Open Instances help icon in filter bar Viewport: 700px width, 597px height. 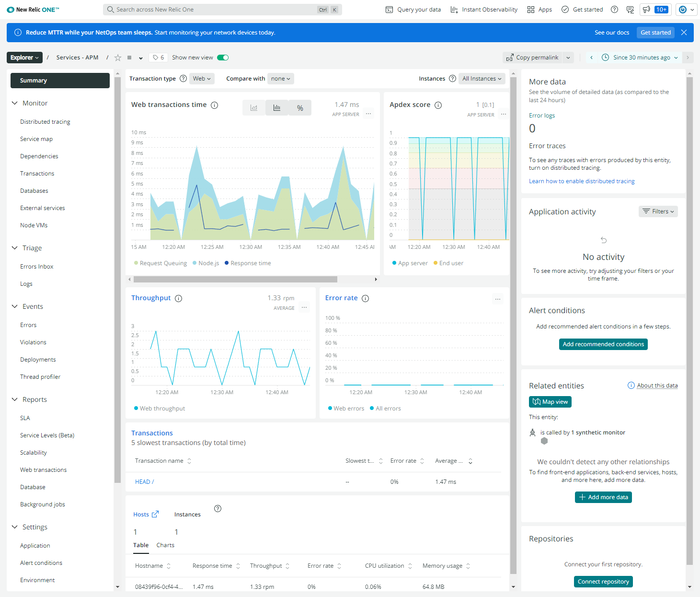click(452, 79)
